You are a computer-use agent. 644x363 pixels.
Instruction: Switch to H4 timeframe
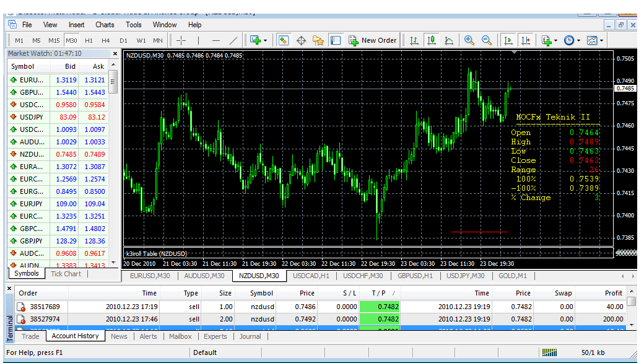105,40
